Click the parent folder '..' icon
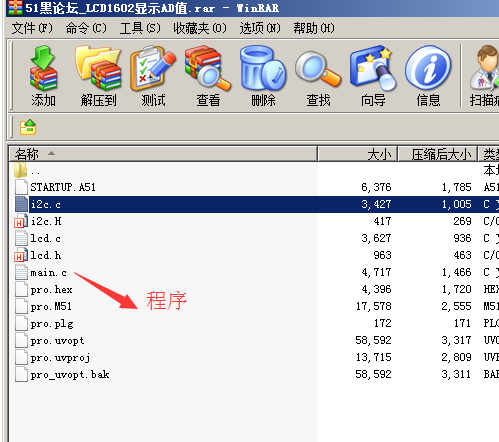Image resolution: width=499 pixels, height=442 pixels. pos(21,170)
